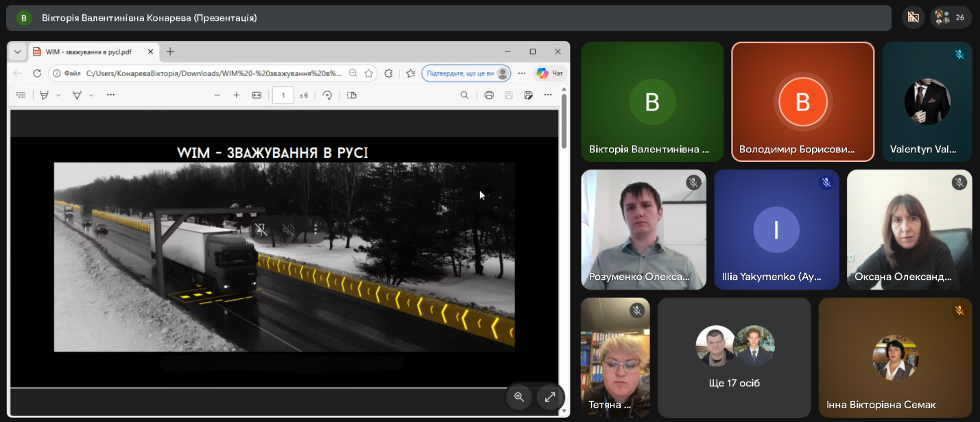Click the 'Ще 17 осіб' tile
Screen dimensions: 980x422
(734, 358)
